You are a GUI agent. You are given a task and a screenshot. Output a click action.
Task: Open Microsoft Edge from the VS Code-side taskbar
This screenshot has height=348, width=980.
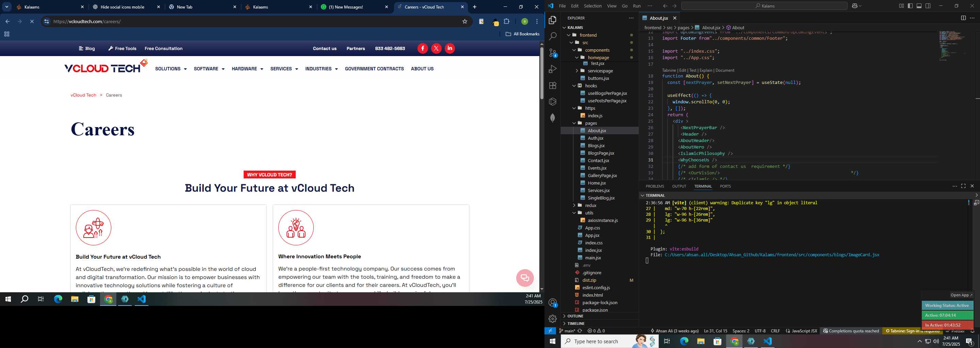[684, 341]
